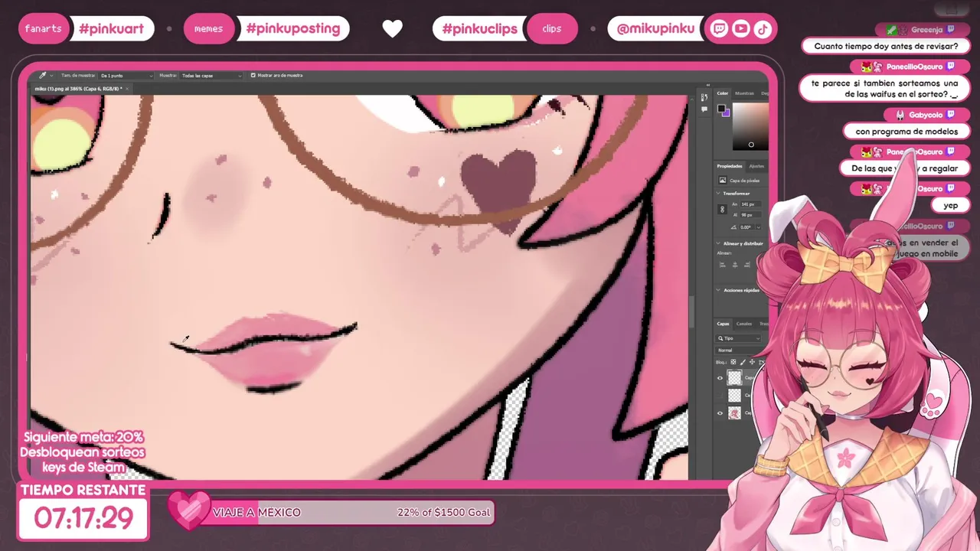Click the chat message 'con programa de modelos'
980x551 pixels.
tap(906, 132)
